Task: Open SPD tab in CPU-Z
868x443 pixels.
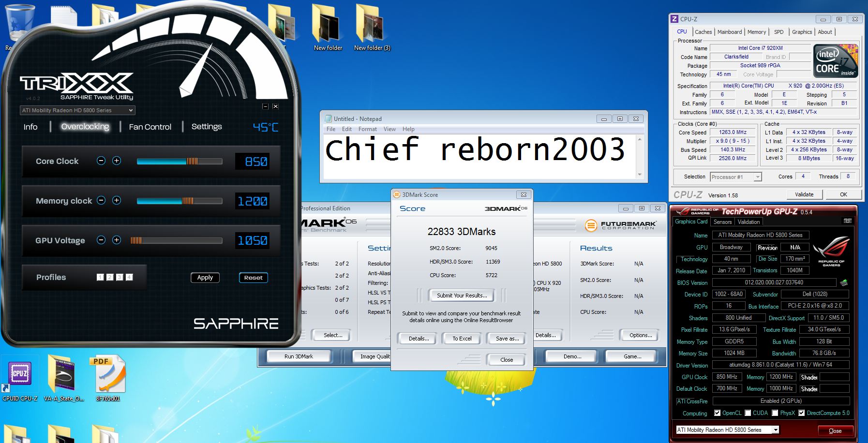Action: point(778,32)
